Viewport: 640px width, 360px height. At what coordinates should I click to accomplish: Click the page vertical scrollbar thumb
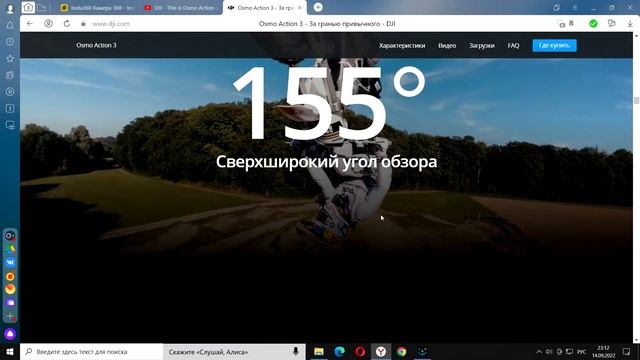click(x=636, y=100)
